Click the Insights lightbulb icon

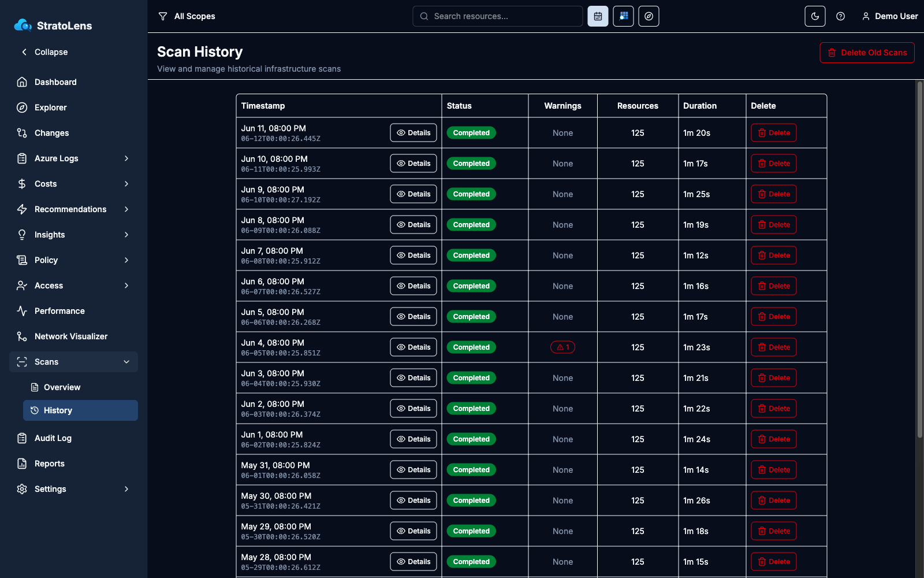[22, 235]
